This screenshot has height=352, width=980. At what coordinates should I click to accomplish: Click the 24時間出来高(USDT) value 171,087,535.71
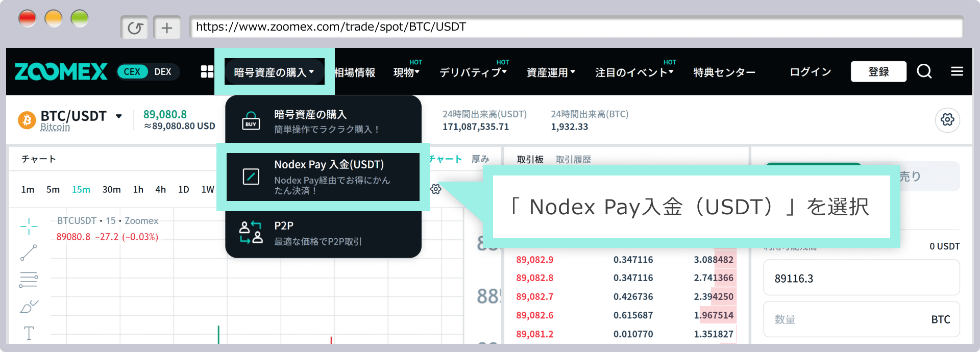475,127
